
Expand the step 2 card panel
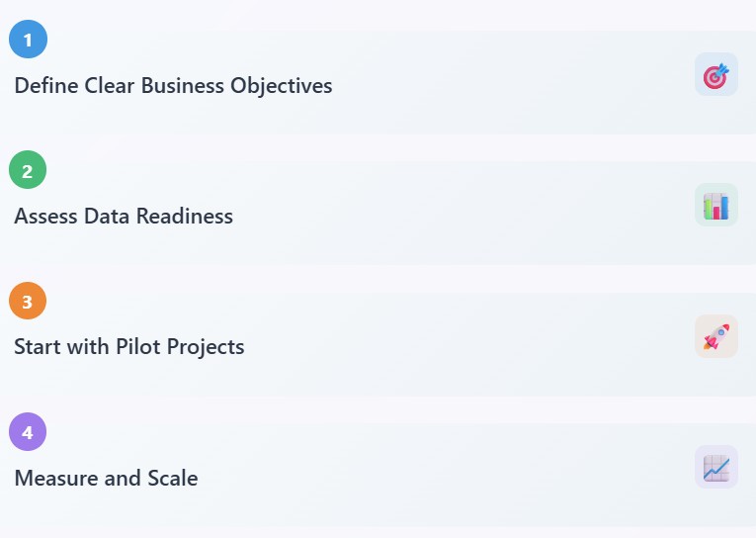(x=378, y=214)
